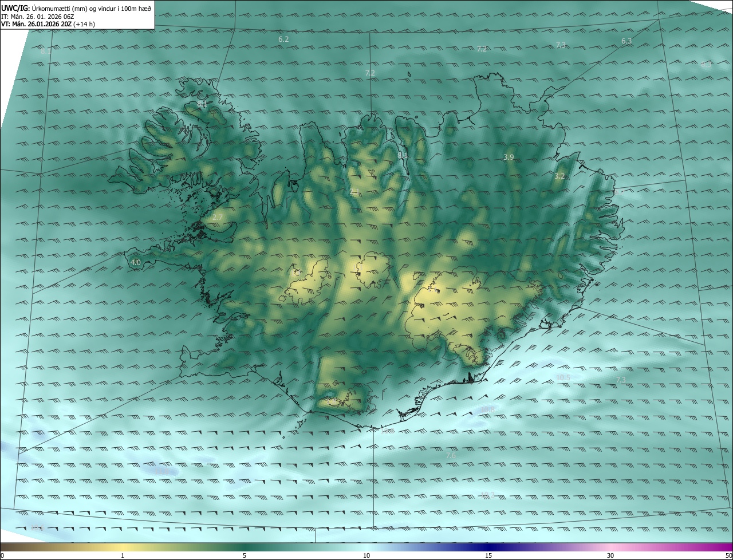
Task: Click the 6.2 value label on the map
Action: pos(283,39)
